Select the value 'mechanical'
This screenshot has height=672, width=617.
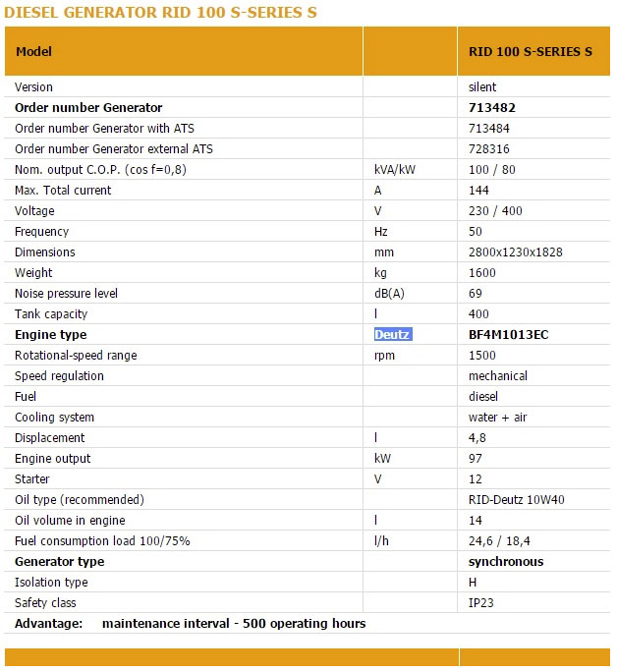(498, 376)
